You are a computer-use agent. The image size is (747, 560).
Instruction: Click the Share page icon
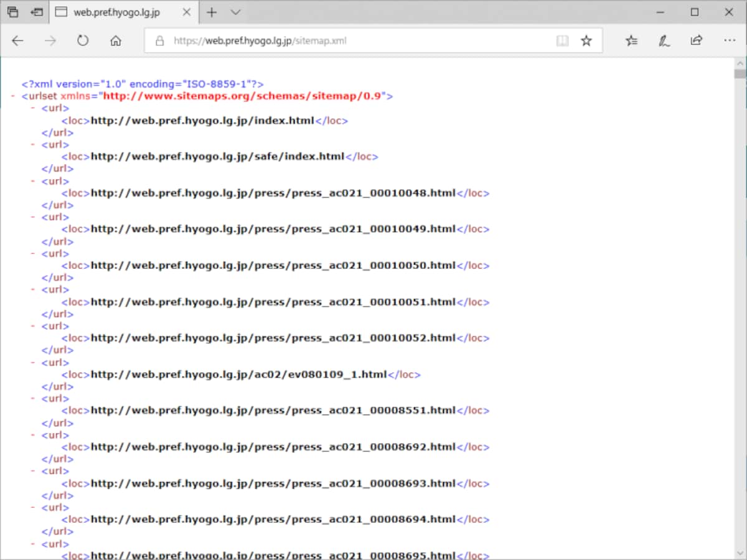click(697, 41)
